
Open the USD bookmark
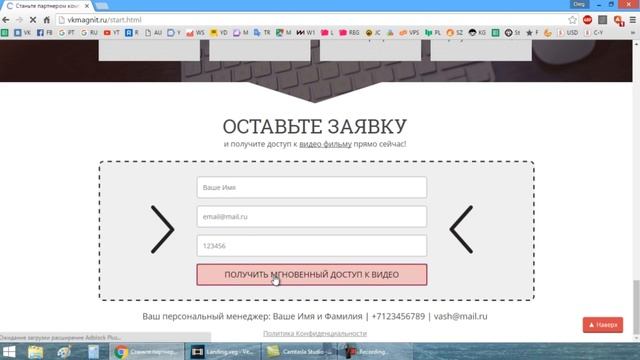tap(568, 33)
